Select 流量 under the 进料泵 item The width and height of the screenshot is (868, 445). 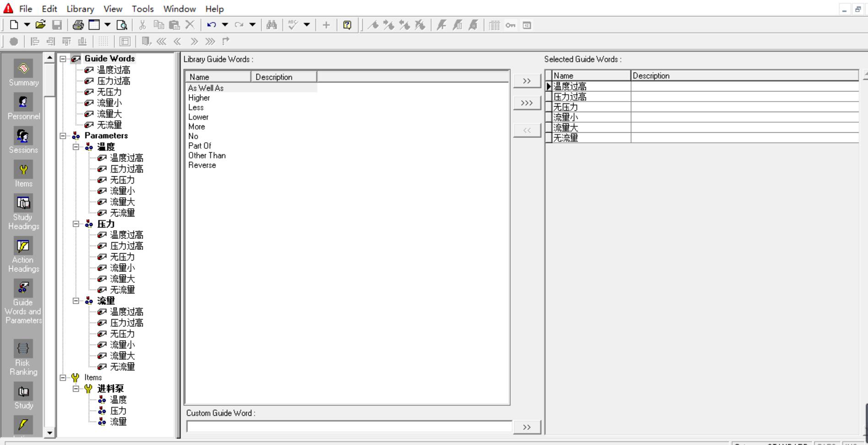point(118,422)
